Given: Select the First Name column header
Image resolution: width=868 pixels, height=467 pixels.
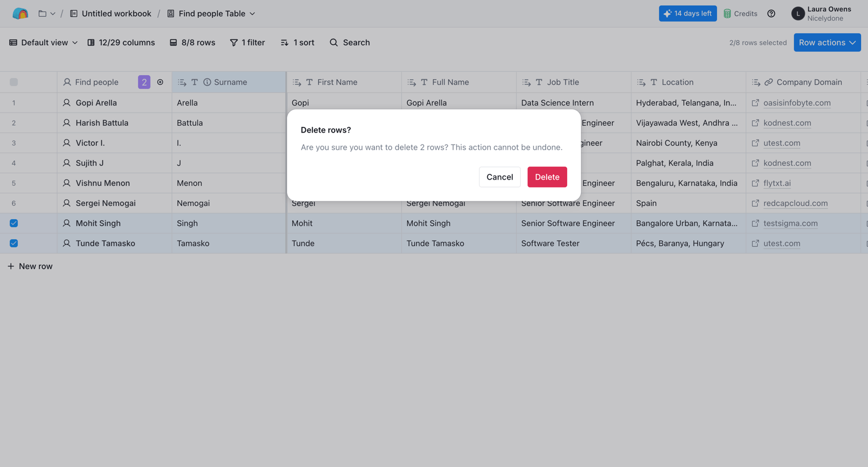Looking at the screenshot, I should tap(344, 82).
